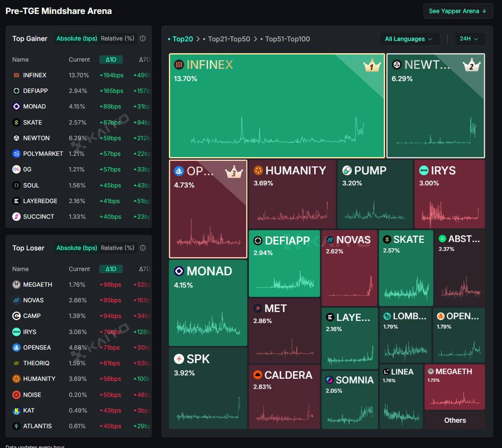Image resolution: width=502 pixels, height=448 pixels.
Task: Open the Others tile in the treemap
Action: pyautogui.click(x=455, y=420)
